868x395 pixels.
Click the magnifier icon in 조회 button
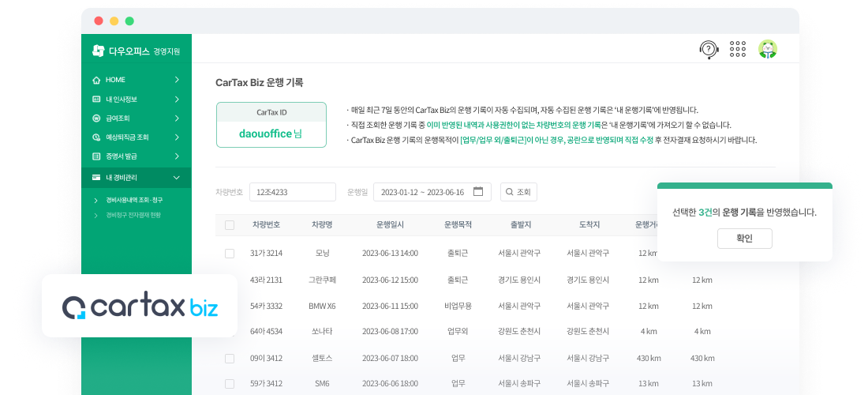point(509,192)
